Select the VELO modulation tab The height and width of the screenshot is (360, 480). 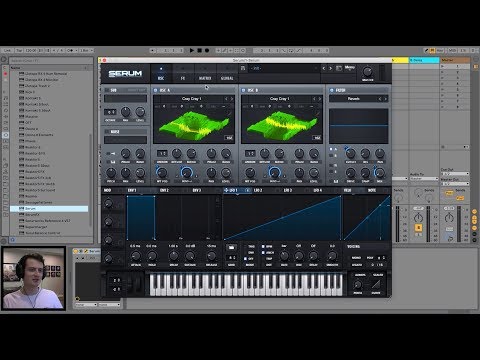347,190
